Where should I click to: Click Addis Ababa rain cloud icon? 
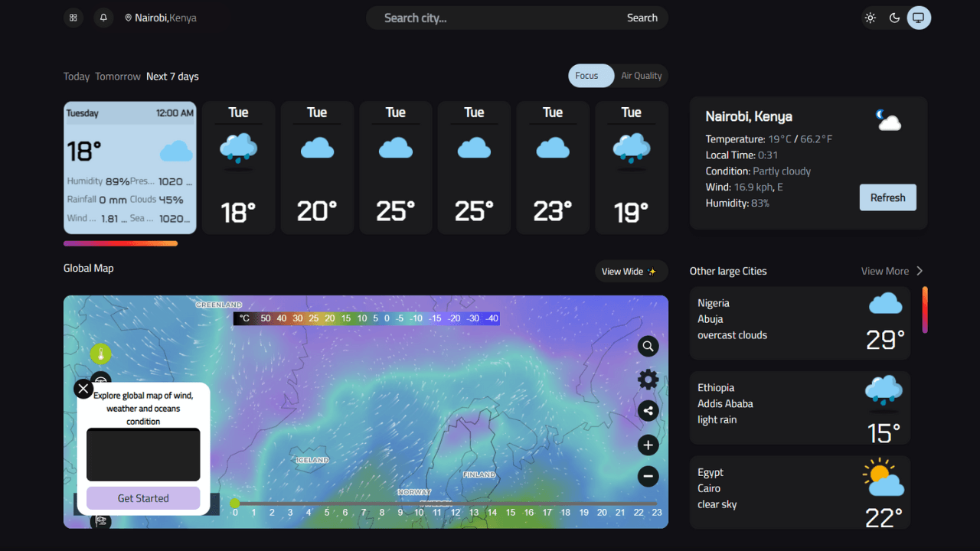(x=884, y=392)
